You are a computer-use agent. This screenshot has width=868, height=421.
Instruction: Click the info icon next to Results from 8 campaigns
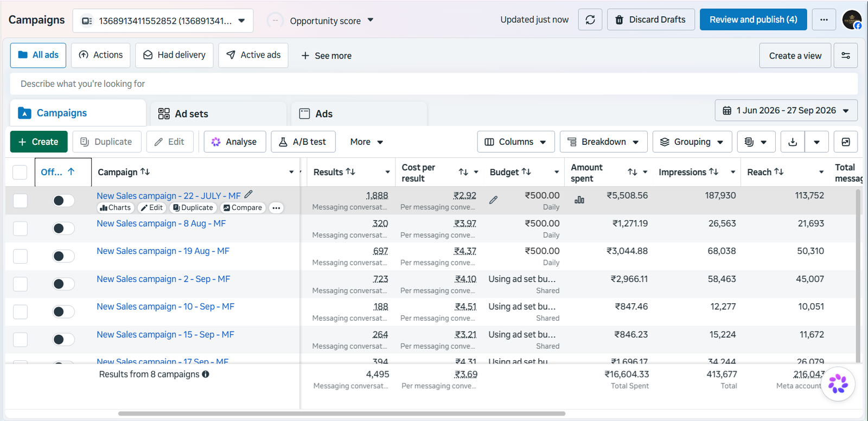click(206, 374)
